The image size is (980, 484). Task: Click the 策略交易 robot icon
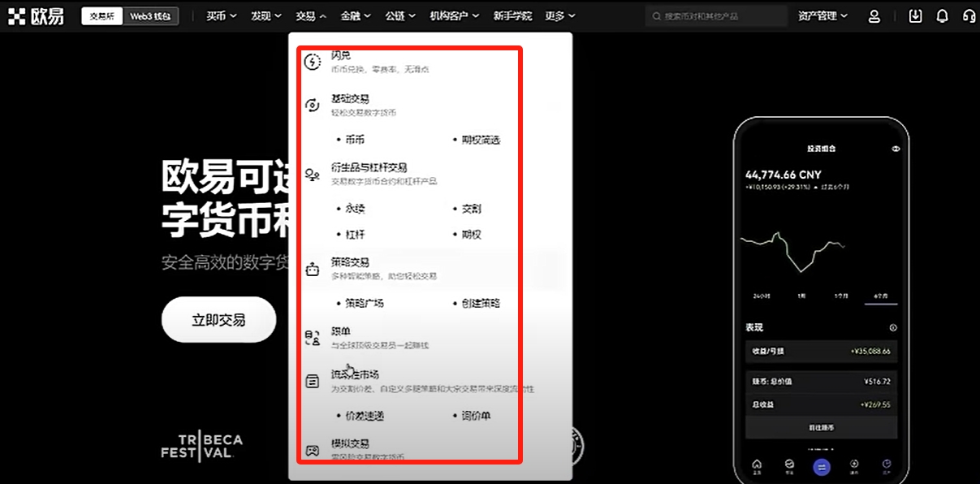(313, 270)
